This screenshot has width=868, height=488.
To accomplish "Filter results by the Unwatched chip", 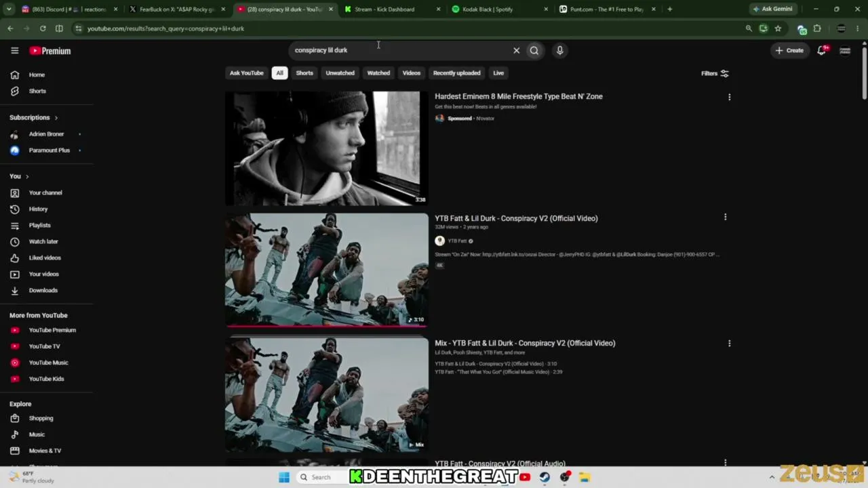I will (x=340, y=73).
